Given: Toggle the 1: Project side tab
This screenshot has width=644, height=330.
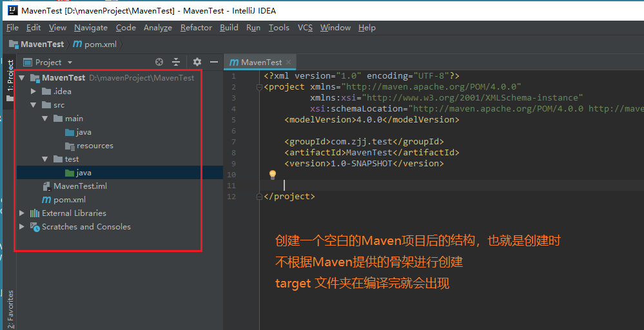Looking at the screenshot, I should pyautogui.click(x=10, y=81).
